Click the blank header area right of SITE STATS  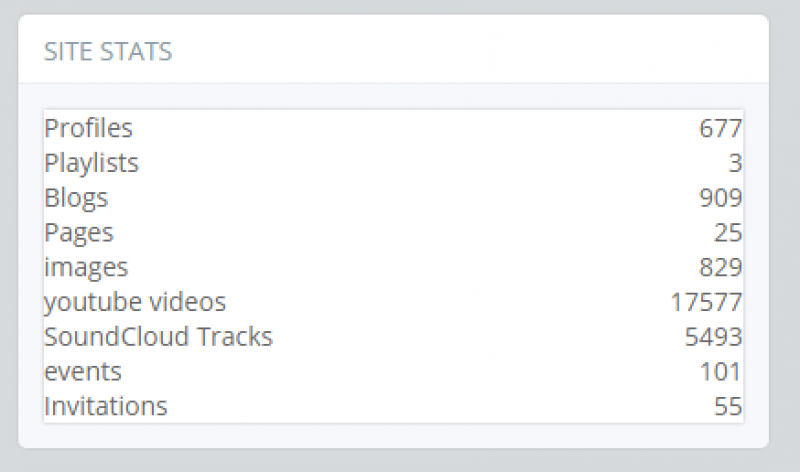point(480,52)
